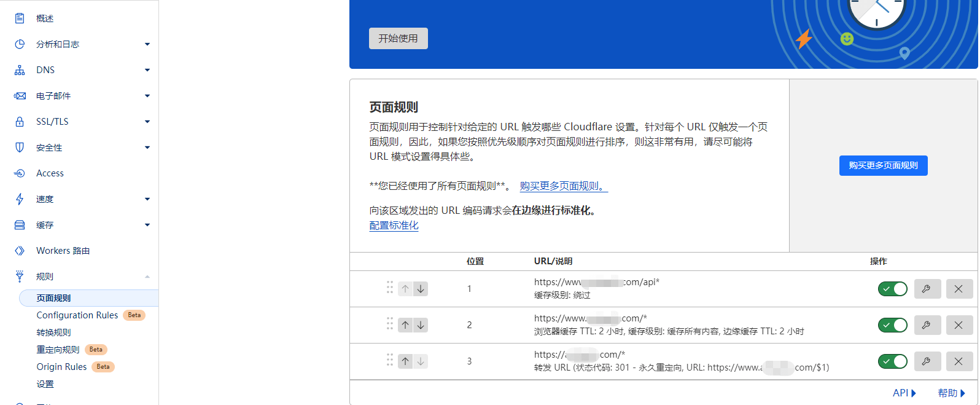Expand the DNS menu arrow
The image size is (980, 405).
coord(147,70)
